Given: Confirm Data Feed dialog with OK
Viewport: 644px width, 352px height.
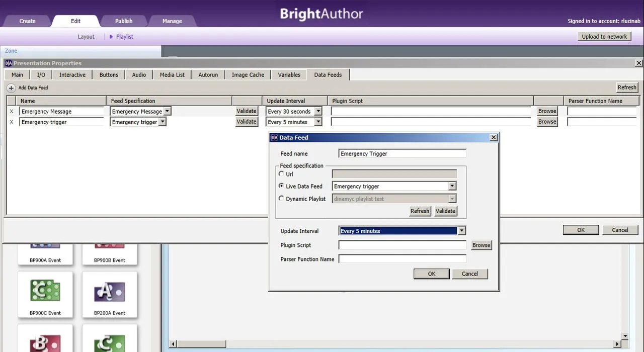Looking at the screenshot, I should (x=432, y=274).
